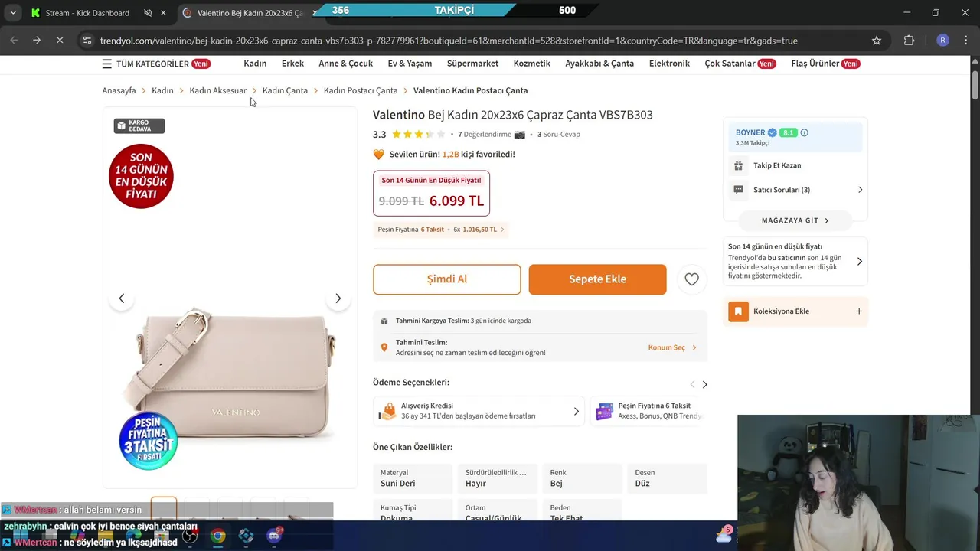The width and height of the screenshot is (980, 551).
Task: Open the Süpermarket category
Action: tap(472, 64)
